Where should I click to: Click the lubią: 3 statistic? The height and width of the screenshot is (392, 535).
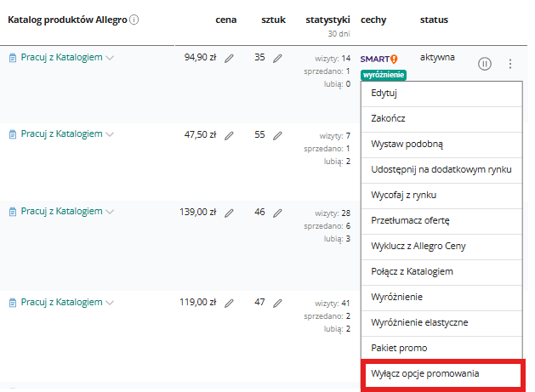(337, 239)
